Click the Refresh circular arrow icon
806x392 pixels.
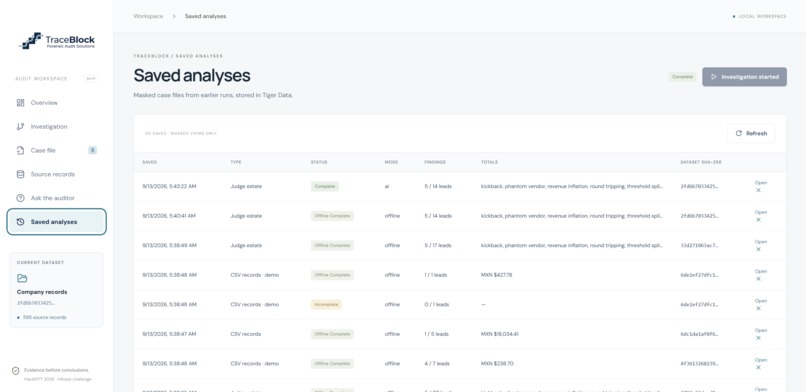(739, 133)
